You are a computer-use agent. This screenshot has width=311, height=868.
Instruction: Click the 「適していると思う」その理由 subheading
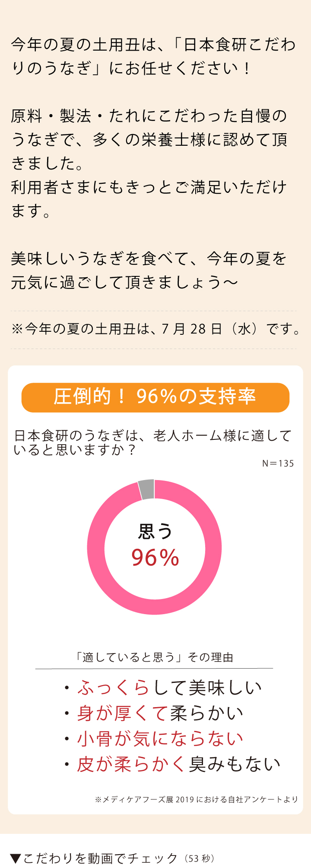pyautogui.click(x=154, y=657)
